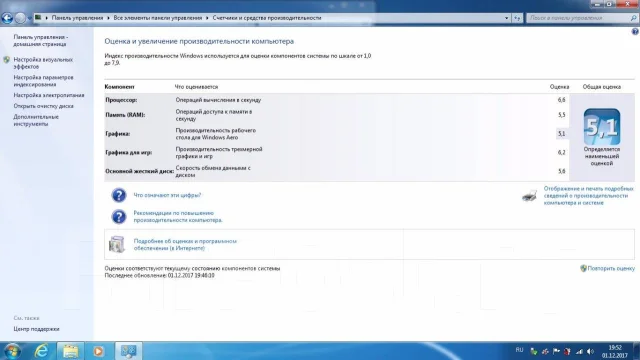Open "Настройка электропитания" sidebar link

[49, 95]
